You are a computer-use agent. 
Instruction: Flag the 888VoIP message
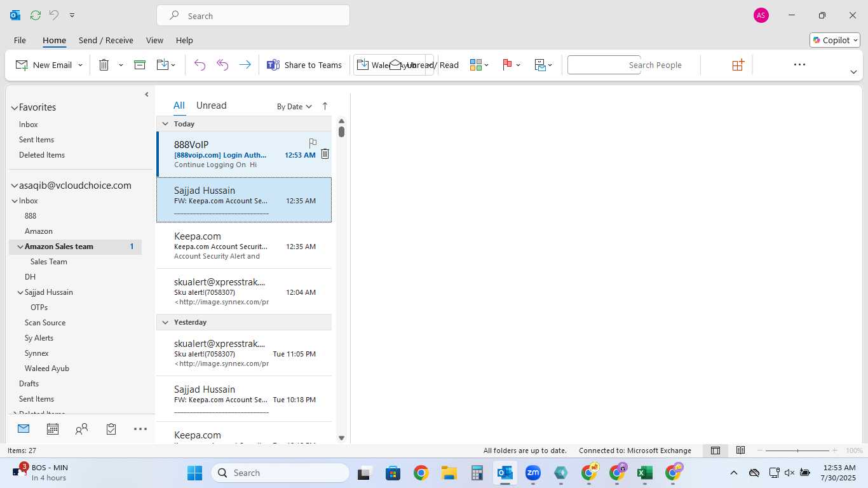(x=313, y=143)
